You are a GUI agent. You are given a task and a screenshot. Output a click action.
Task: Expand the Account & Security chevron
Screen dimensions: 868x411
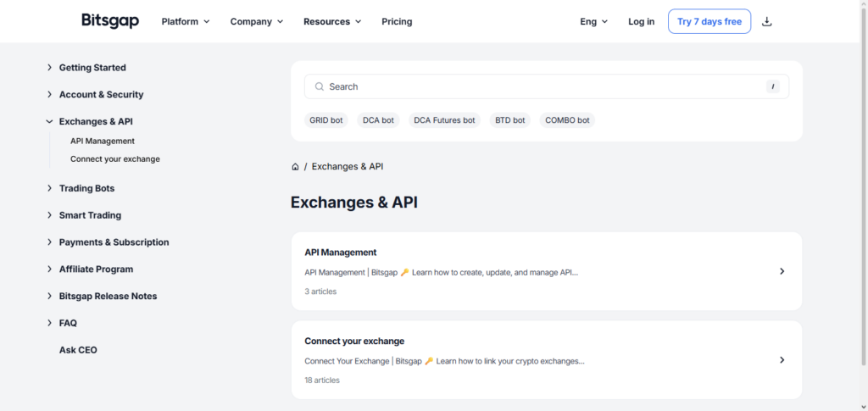49,95
